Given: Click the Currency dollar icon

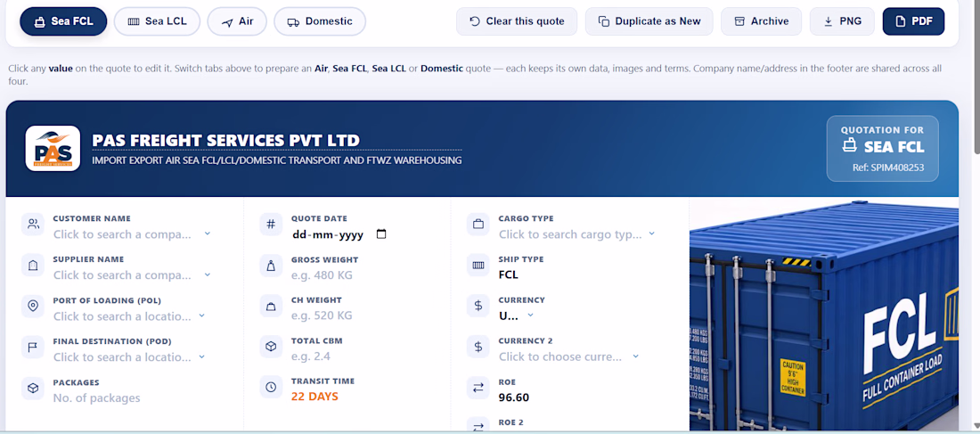Looking at the screenshot, I should click(478, 306).
